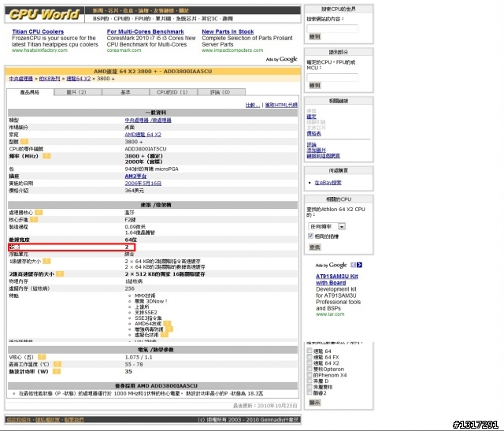Image resolution: width=504 pixels, height=431 pixels.
Task: Switch to the 評論 (0) tab
Action: (x=221, y=92)
